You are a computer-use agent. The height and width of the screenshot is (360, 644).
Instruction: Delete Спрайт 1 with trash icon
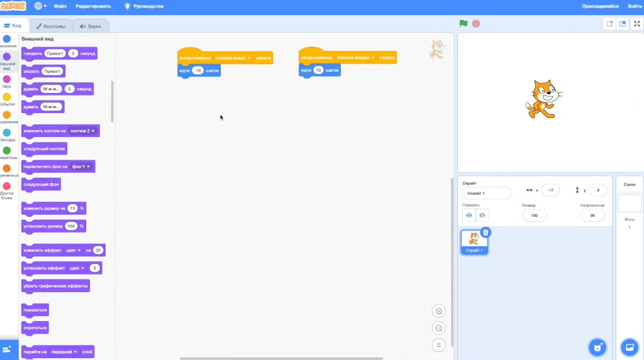coord(486,232)
